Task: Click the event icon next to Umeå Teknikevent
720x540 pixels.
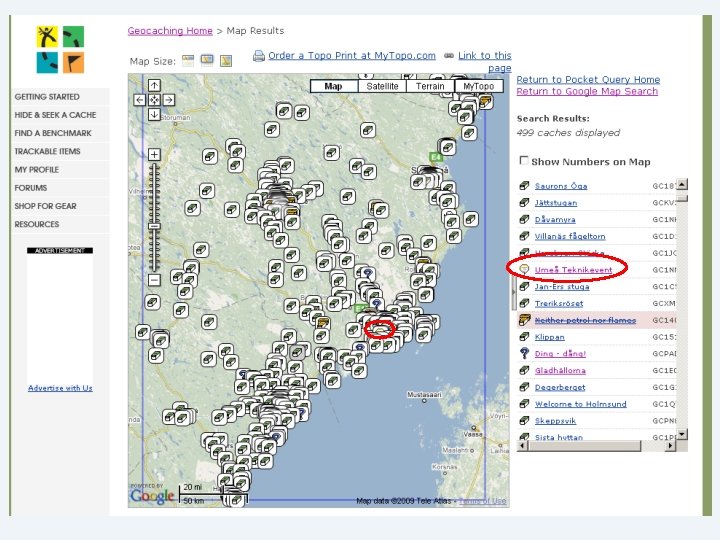Action: [524, 269]
